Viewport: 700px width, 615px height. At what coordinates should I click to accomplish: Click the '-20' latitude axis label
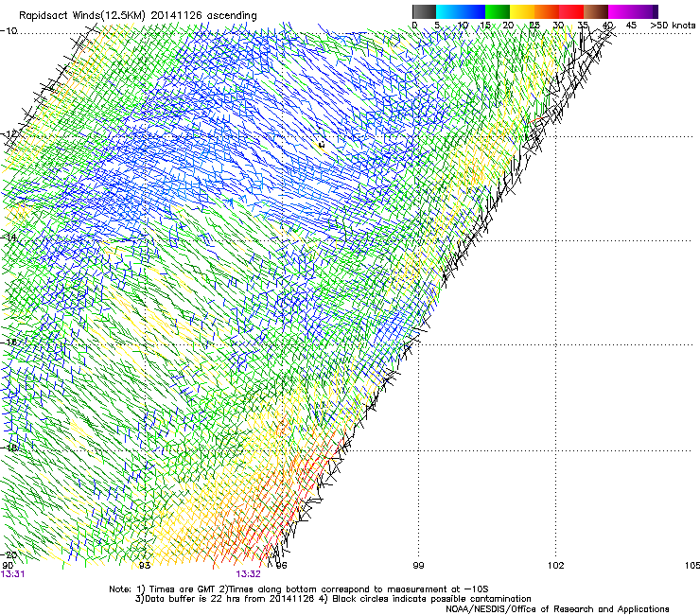9,554
